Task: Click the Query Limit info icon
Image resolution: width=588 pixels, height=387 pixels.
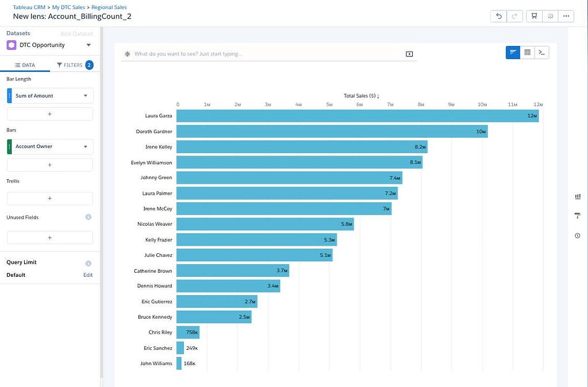Action: [x=88, y=263]
